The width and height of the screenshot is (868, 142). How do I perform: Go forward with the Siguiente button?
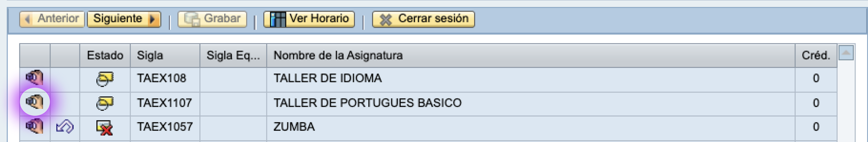[124, 19]
